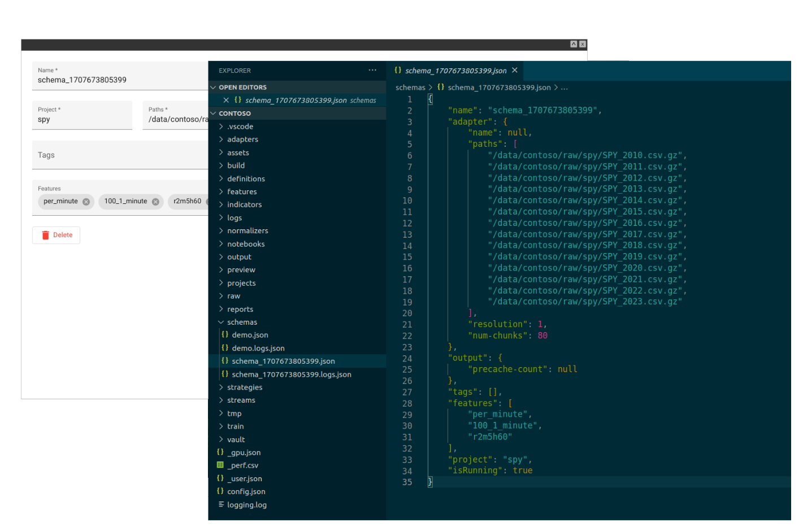
Task: Edit the schema Name field
Action: (119, 80)
